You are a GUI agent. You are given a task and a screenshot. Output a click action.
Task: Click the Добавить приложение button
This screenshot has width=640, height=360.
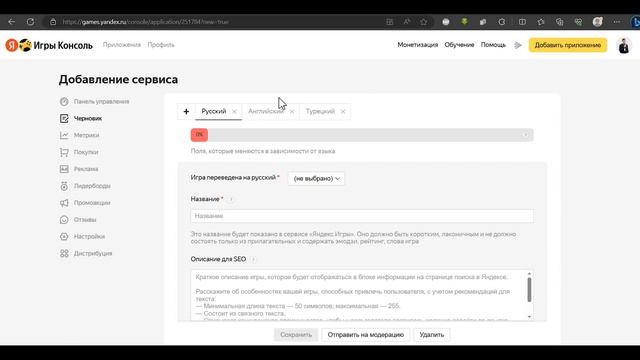pyautogui.click(x=568, y=45)
